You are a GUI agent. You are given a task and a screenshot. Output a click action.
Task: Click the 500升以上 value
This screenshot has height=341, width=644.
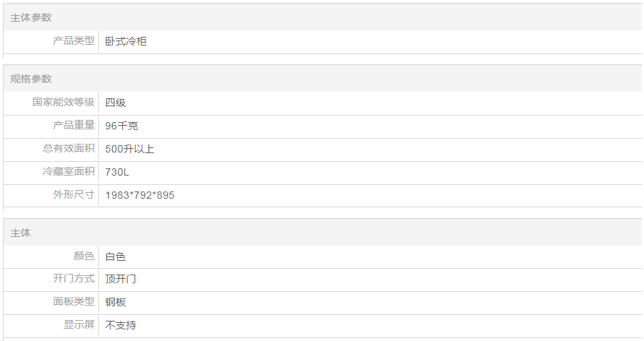click(129, 149)
